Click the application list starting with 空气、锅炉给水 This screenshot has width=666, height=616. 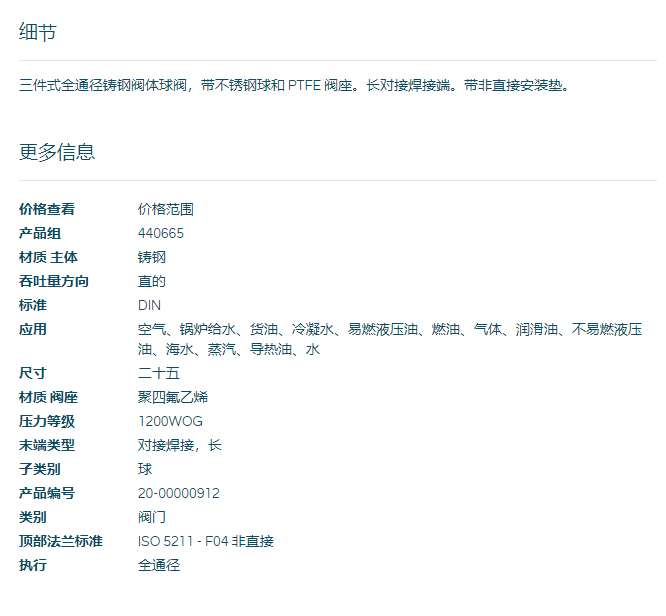(x=390, y=339)
